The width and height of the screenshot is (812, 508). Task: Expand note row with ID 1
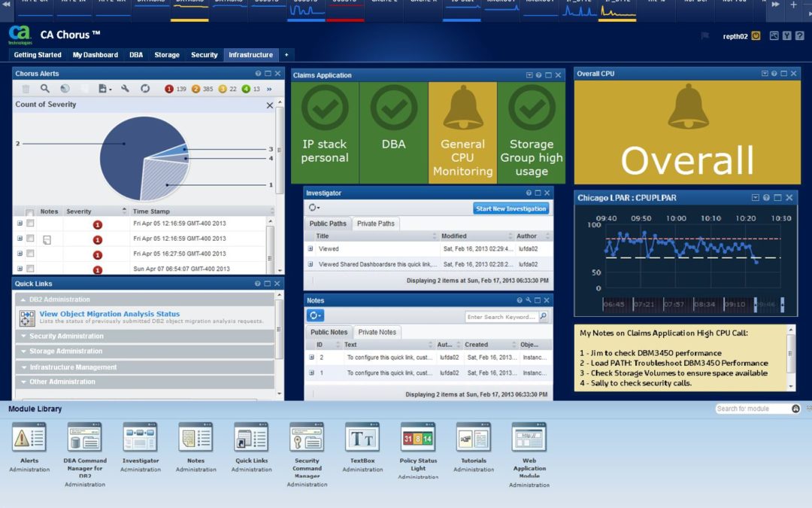click(311, 373)
